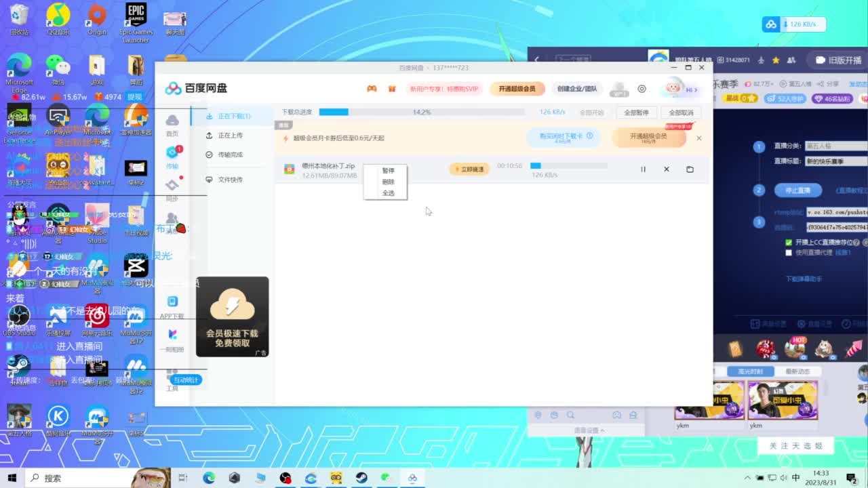Viewport: 868px width, 488px height.
Task: Open the Tools section in the sidebar
Action: click(x=172, y=380)
